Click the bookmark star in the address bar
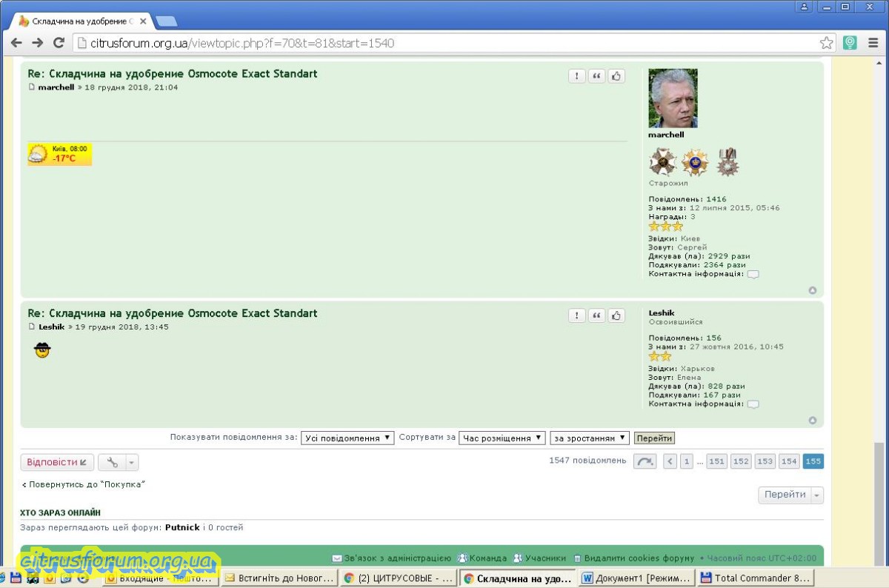This screenshot has width=889, height=588. (826, 43)
